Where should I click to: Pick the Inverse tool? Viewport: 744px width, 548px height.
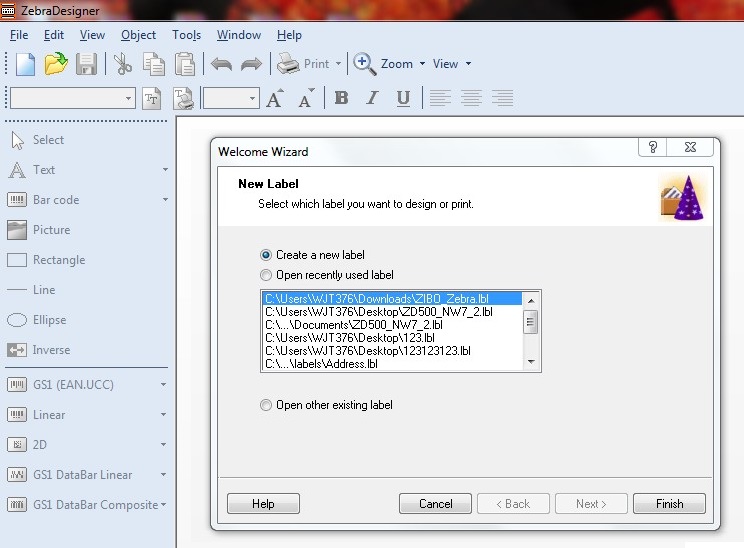[39, 350]
